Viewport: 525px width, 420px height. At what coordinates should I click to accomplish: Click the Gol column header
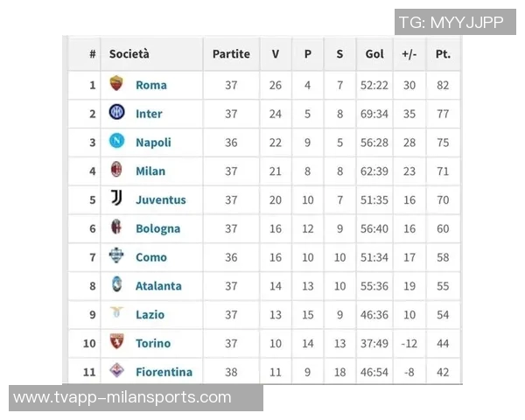click(x=374, y=53)
